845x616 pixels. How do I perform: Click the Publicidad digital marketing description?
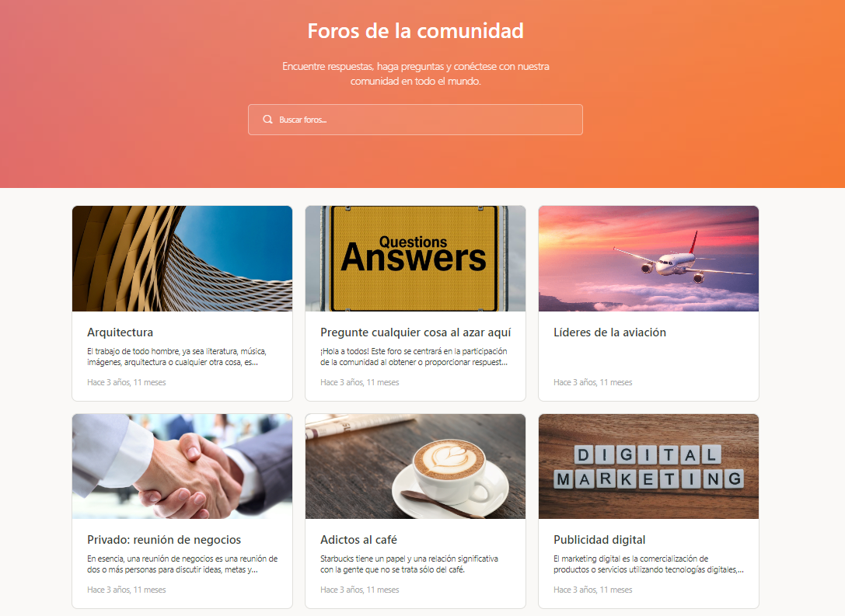[648, 564]
